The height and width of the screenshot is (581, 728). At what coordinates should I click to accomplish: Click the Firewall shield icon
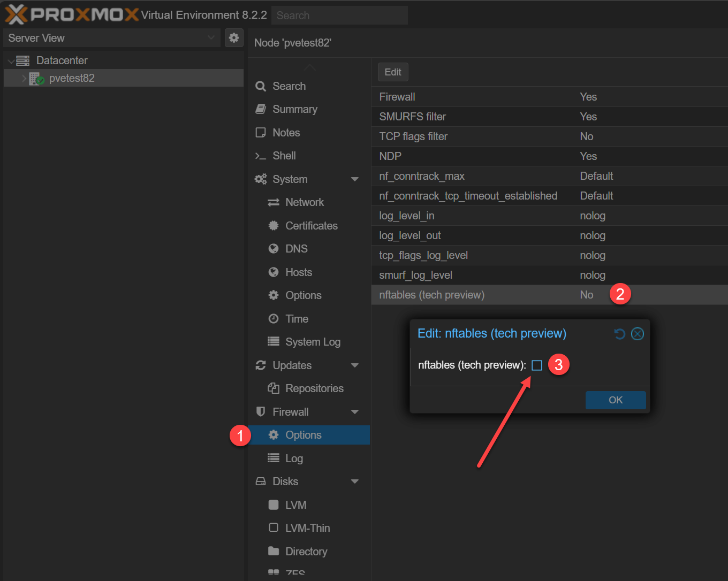[x=261, y=412]
